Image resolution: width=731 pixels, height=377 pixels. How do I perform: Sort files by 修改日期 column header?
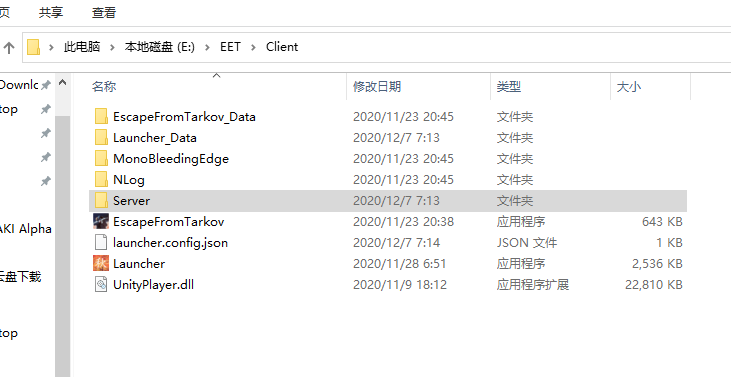[377, 87]
